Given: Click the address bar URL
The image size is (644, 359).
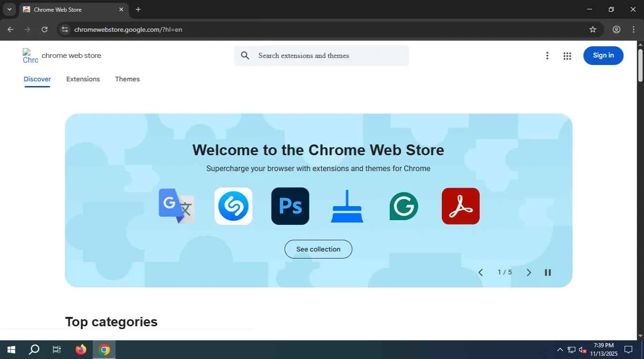Looking at the screenshot, I should 128,29.
